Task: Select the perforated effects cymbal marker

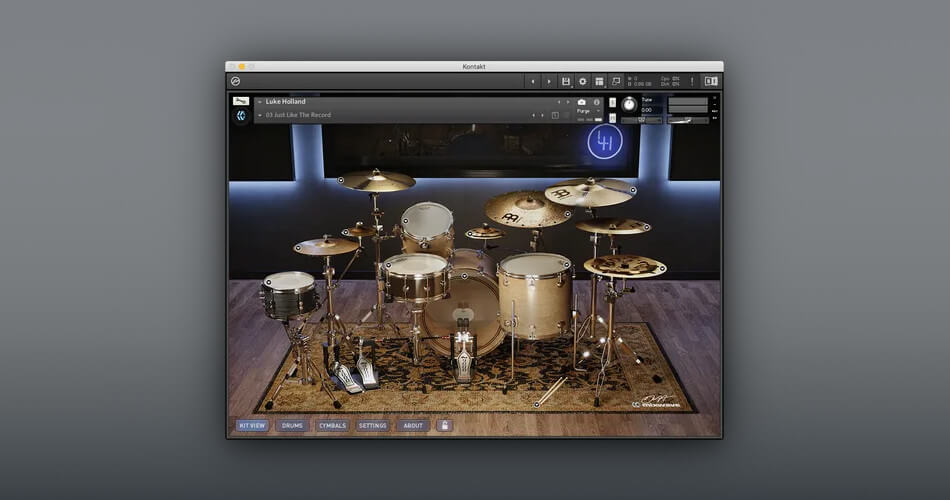Action: coord(662,268)
